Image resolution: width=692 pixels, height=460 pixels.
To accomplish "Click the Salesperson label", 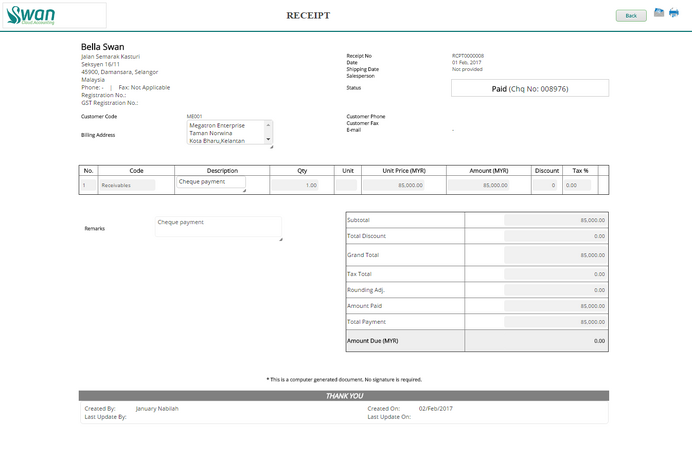I will (x=360, y=76).
